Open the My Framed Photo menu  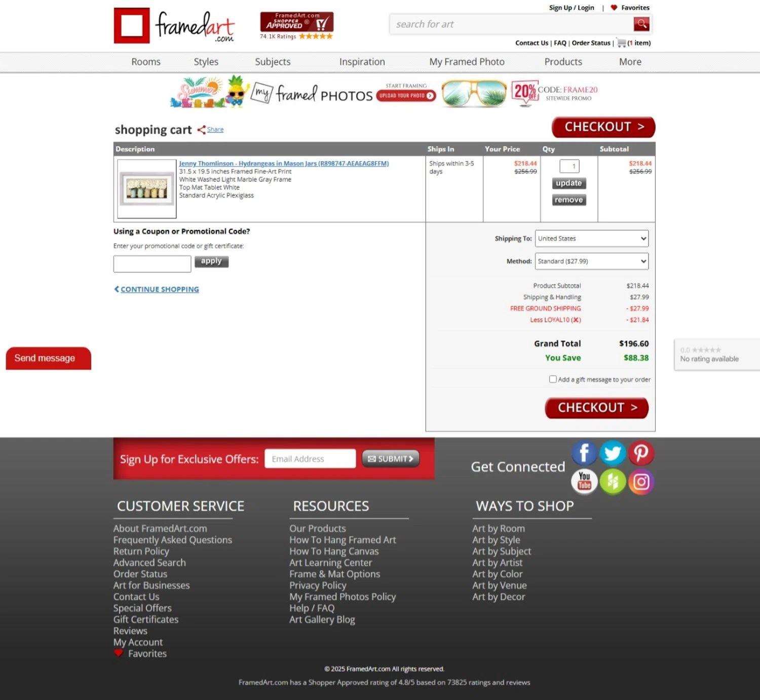pyautogui.click(x=467, y=62)
